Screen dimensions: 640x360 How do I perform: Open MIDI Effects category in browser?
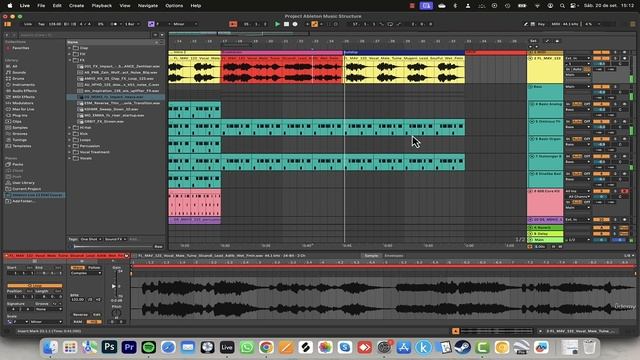tap(23, 97)
